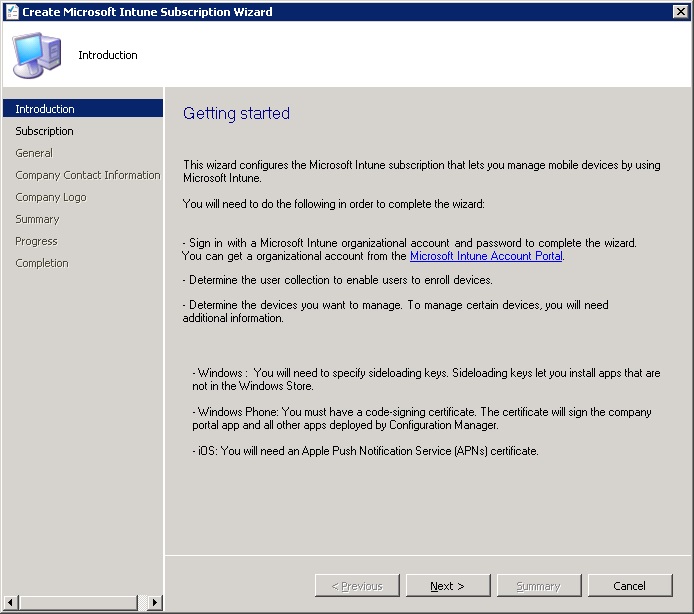This screenshot has height=614, width=694.
Task: Click the Summary button at bottom
Action: click(538, 586)
